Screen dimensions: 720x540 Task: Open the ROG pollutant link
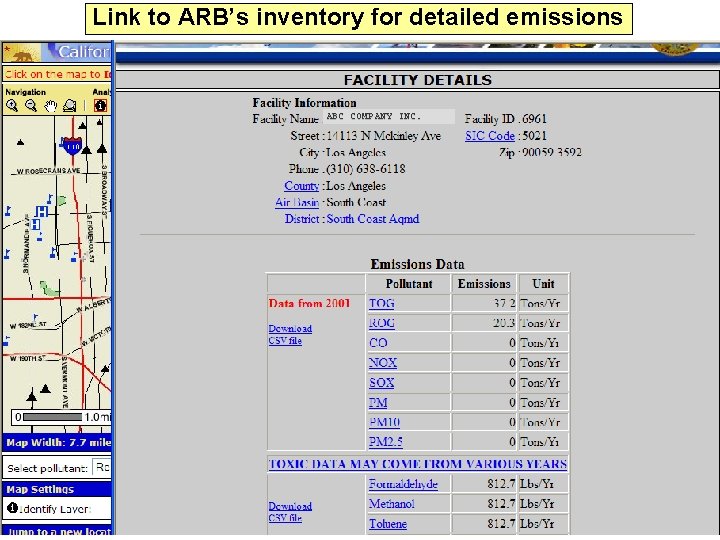[382, 323]
